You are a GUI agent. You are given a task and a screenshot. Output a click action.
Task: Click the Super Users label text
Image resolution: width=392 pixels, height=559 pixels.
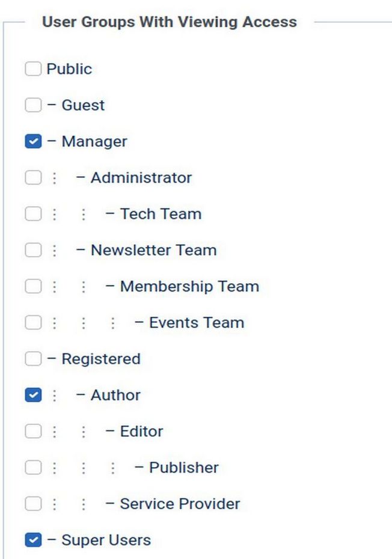pos(106,540)
